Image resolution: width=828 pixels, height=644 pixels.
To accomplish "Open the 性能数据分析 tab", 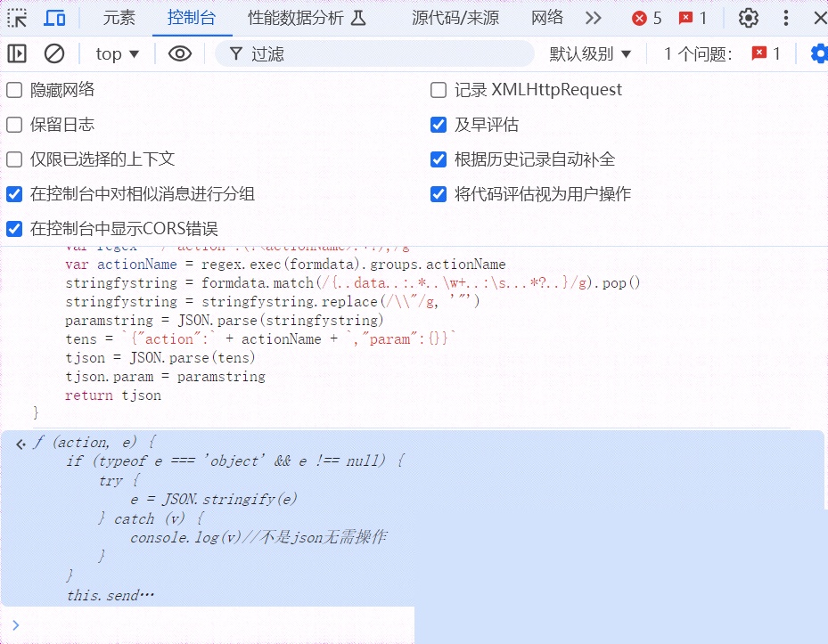I will click(x=307, y=18).
